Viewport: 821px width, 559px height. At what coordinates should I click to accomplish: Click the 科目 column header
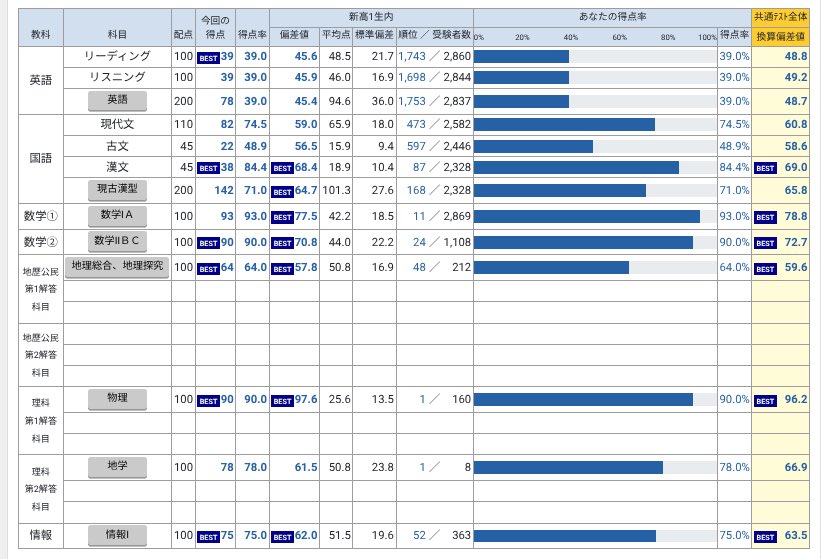click(117, 27)
